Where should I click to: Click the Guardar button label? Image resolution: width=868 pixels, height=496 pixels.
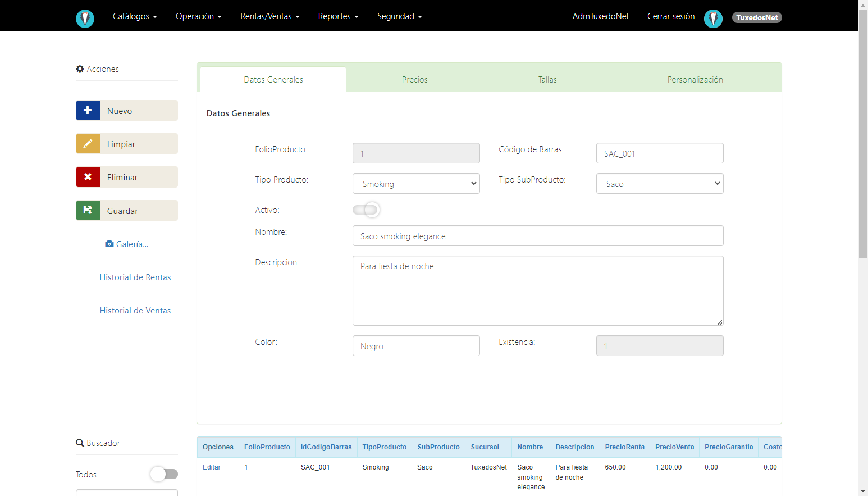122,211
